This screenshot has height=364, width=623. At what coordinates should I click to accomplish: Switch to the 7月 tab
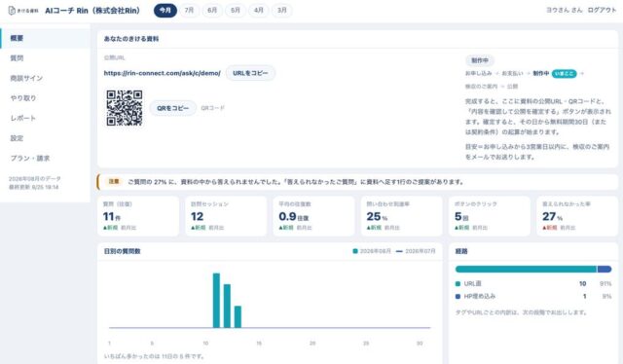pos(189,11)
